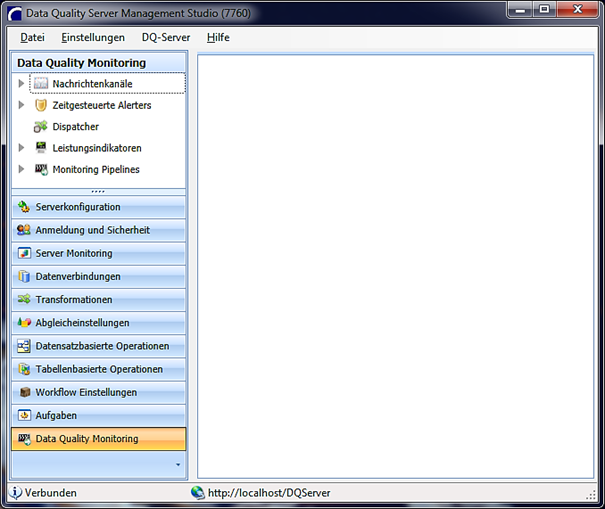Open the Datensatzbasierte Operationen pane
The height and width of the screenshot is (509, 605).
(x=99, y=346)
